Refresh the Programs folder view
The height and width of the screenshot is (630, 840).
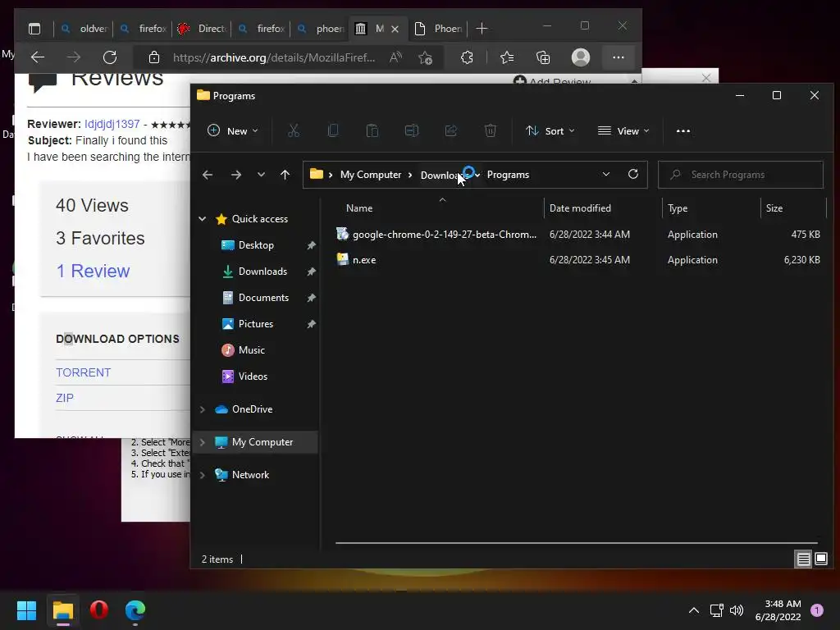point(633,175)
